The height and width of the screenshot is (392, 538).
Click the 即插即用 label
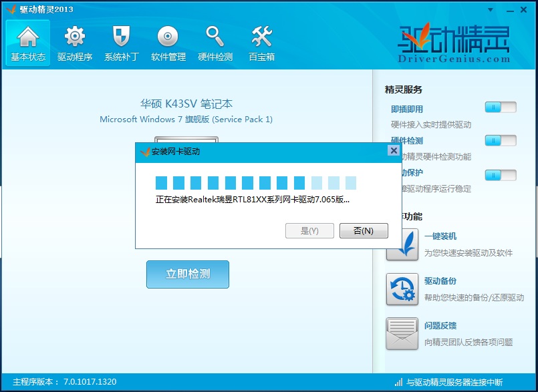click(407, 109)
